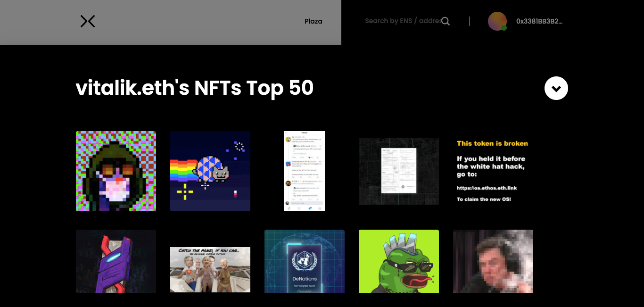The width and height of the screenshot is (644, 307).
Task: Focus the Search by ENS / address field
Action: point(402,21)
